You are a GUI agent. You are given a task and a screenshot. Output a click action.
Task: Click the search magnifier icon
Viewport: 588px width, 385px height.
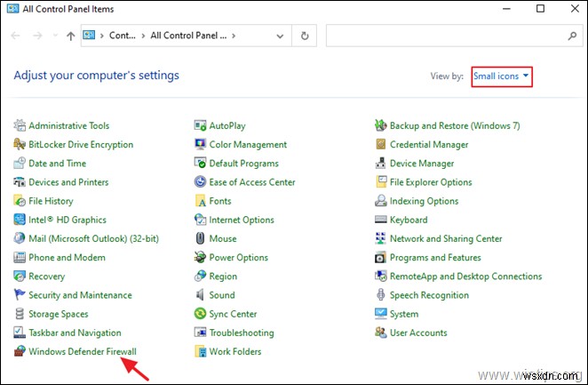572,36
